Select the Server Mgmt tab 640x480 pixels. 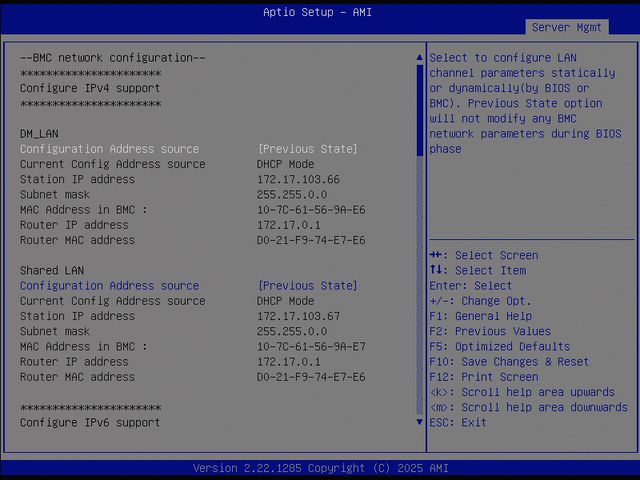pos(567,27)
